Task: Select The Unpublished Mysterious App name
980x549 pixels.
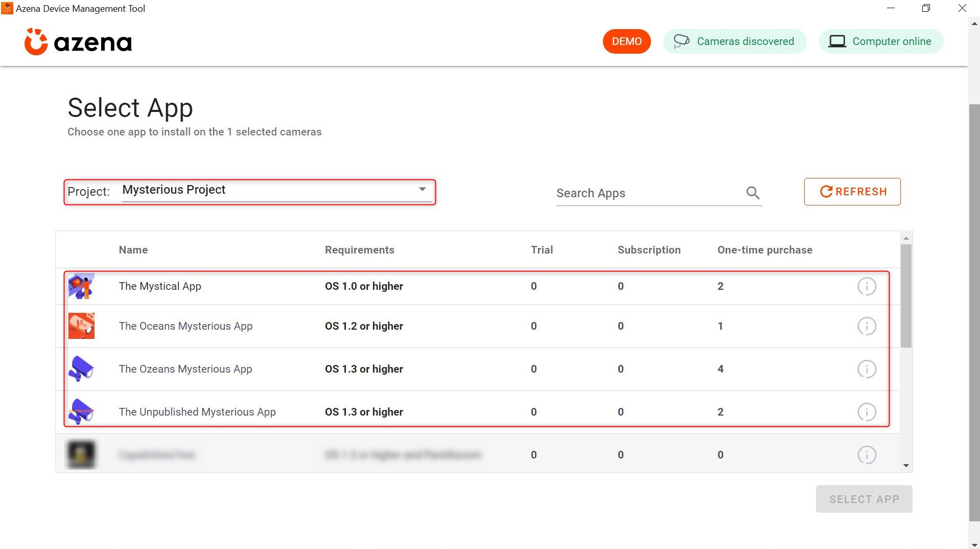Action: click(197, 412)
